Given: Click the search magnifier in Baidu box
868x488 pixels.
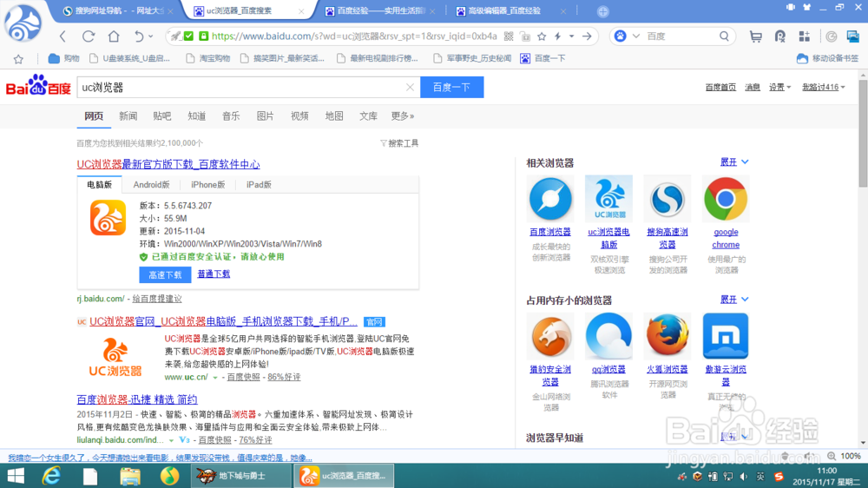Looking at the screenshot, I should coord(724,36).
